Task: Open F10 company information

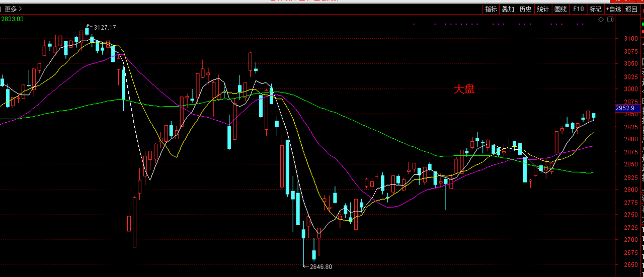Action: pos(578,9)
